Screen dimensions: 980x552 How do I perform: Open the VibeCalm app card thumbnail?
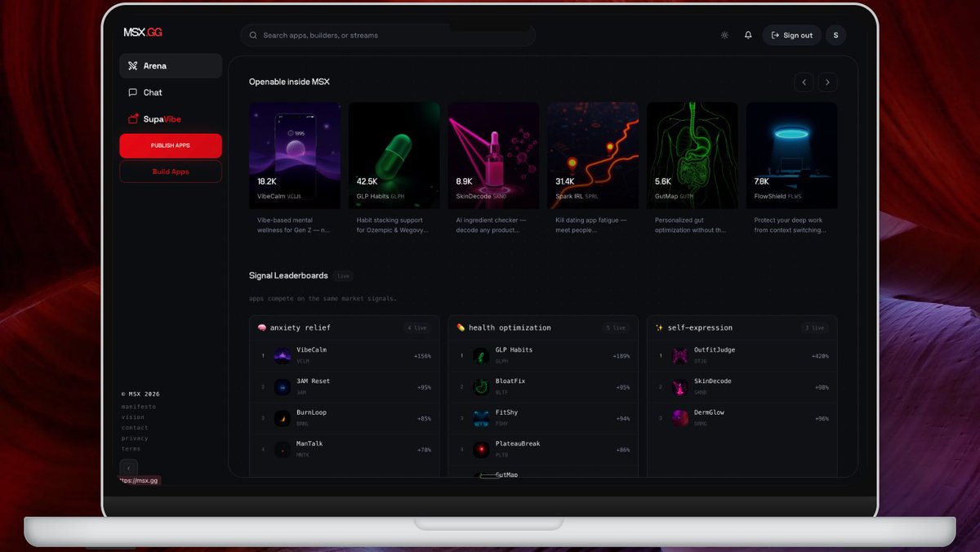(x=295, y=155)
